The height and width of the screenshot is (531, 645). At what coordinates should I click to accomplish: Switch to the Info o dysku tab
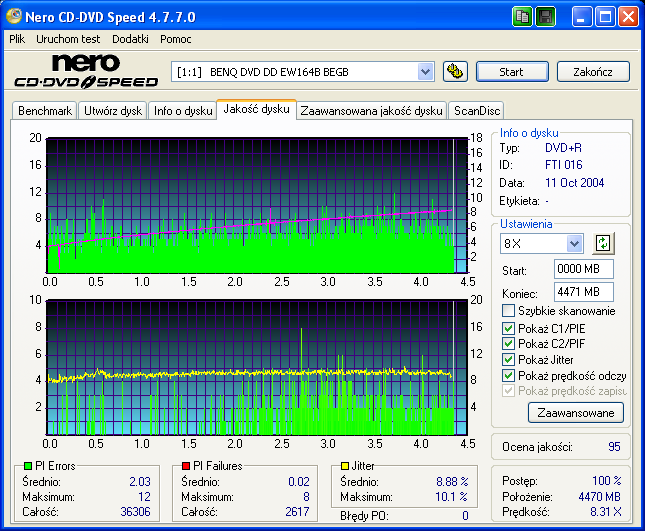pyautogui.click(x=183, y=111)
